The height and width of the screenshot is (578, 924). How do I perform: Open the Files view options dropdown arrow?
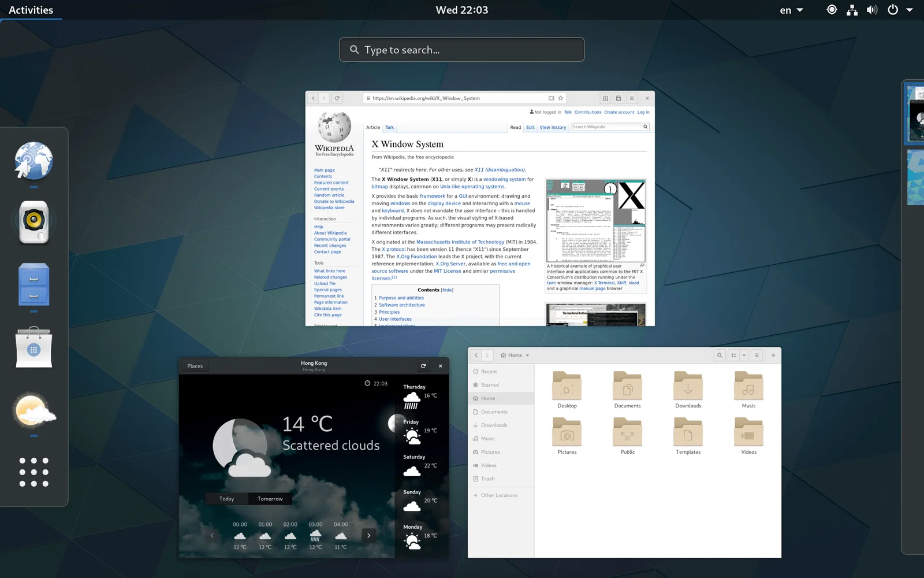coord(744,355)
